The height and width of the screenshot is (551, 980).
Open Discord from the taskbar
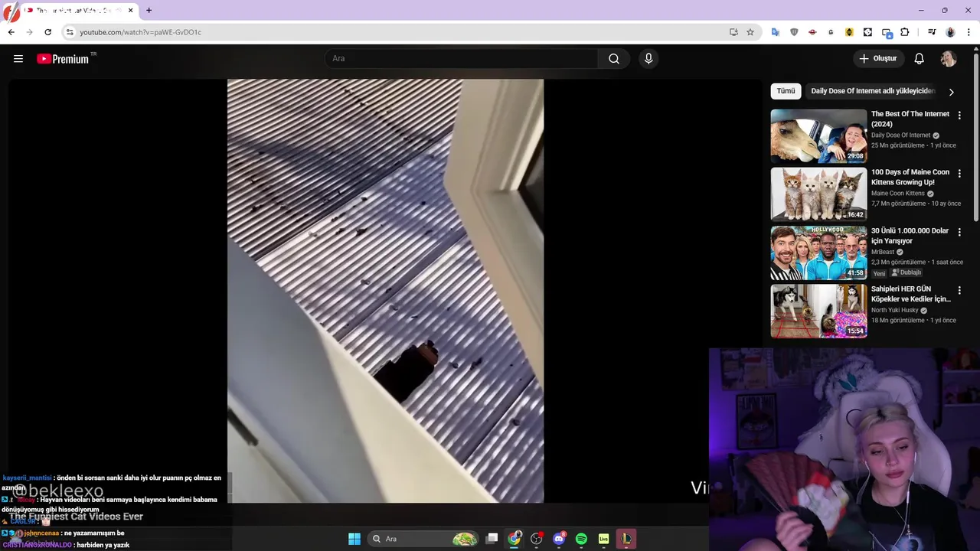coord(559,539)
